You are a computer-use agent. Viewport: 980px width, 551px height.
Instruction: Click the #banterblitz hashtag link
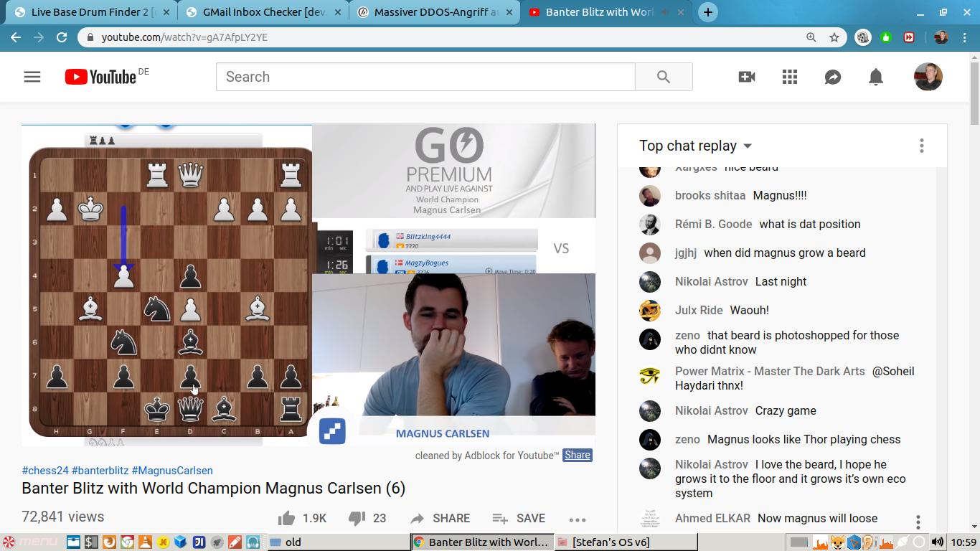[x=100, y=471]
